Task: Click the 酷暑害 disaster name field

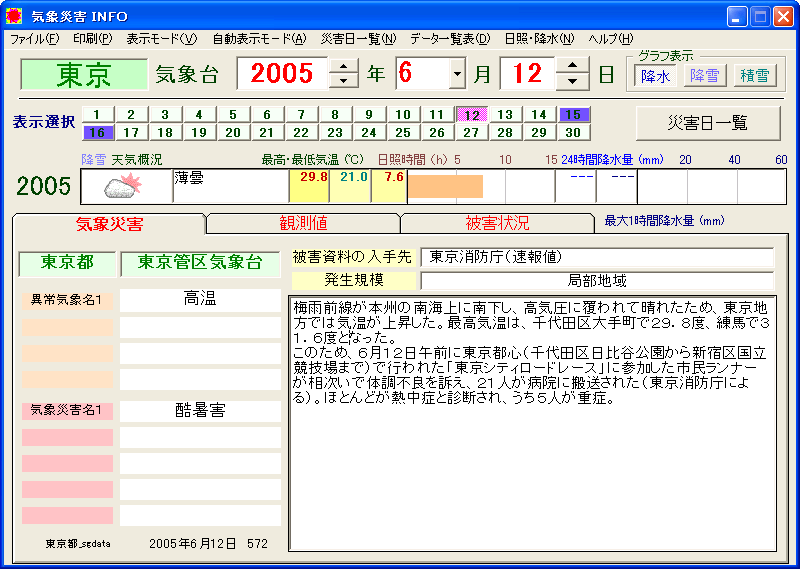Action: click(x=200, y=411)
